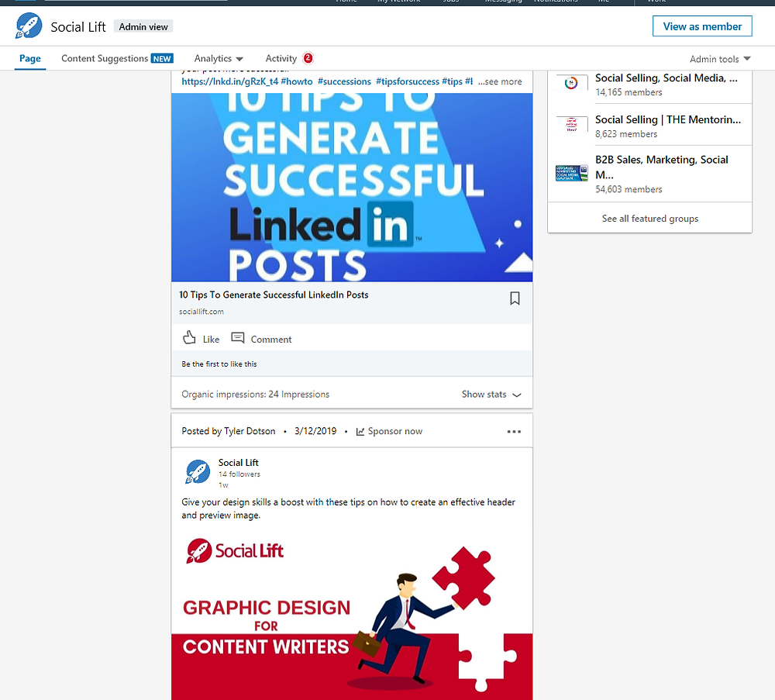Screen dimensions: 775x700
Task: Click the Like text button
Action: [x=211, y=339]
